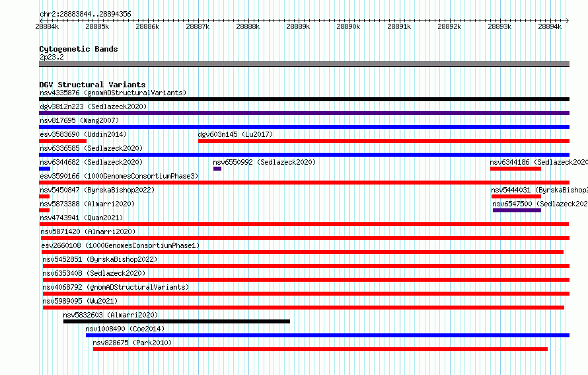Click nsv5871420 (Almarri2020) label
Image resolution: width=588 pixels, height=375 pixels.
(88, 231)
